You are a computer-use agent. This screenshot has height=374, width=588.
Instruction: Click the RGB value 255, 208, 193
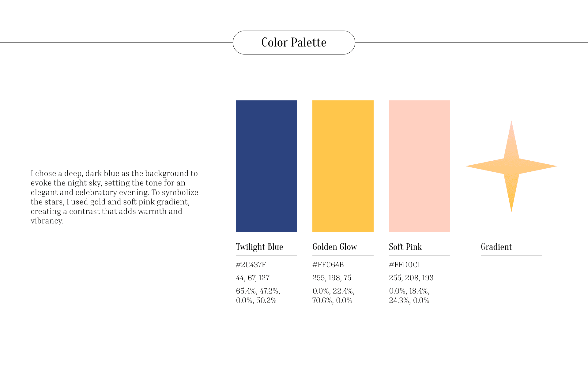point(411,278)
